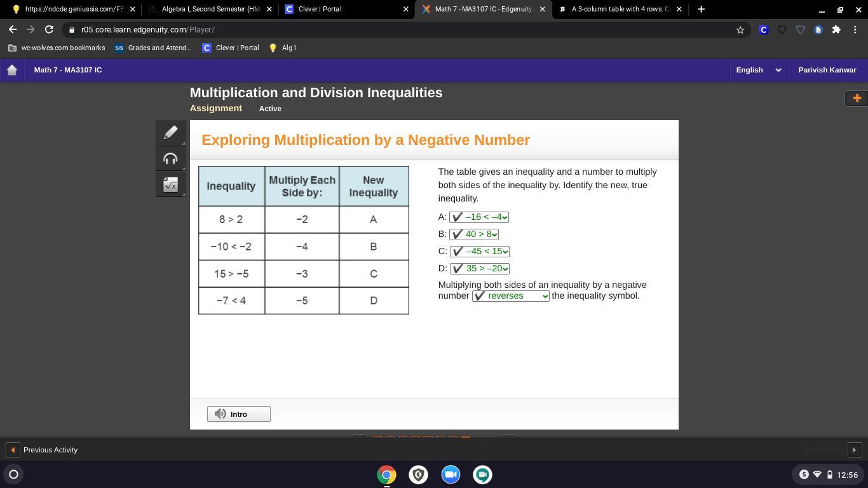868x488 pixels.
Task: Click the 'Exploring Multiplication by a Negative Number' heading
Action: 366,140
